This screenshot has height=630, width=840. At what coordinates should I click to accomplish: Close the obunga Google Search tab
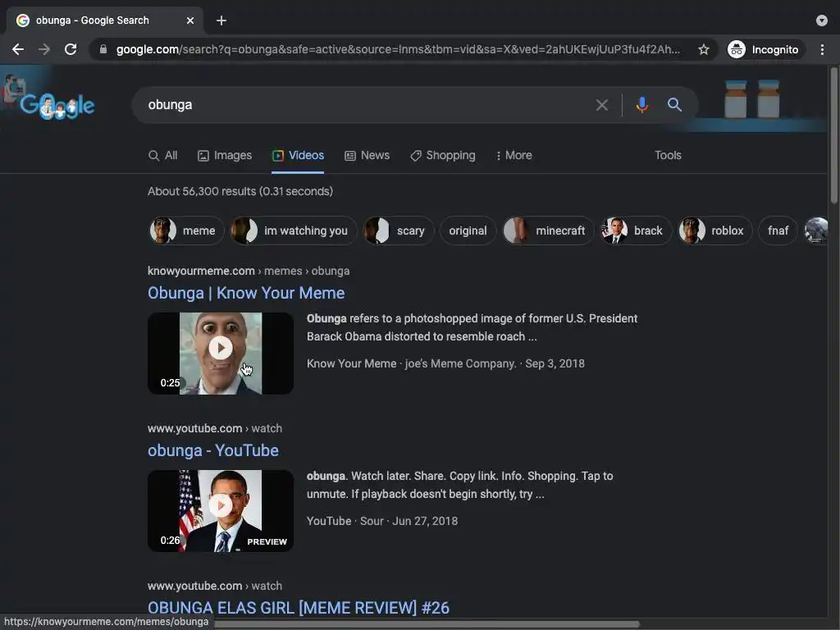point(190,21)
